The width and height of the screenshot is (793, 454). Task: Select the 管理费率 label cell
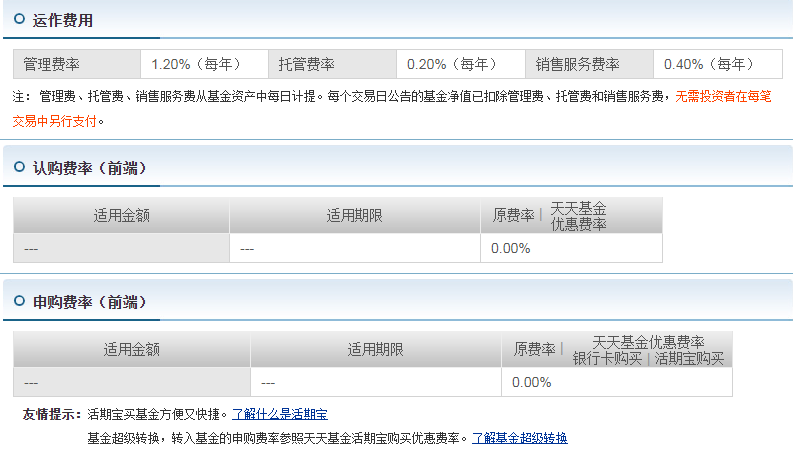point(77,64)
